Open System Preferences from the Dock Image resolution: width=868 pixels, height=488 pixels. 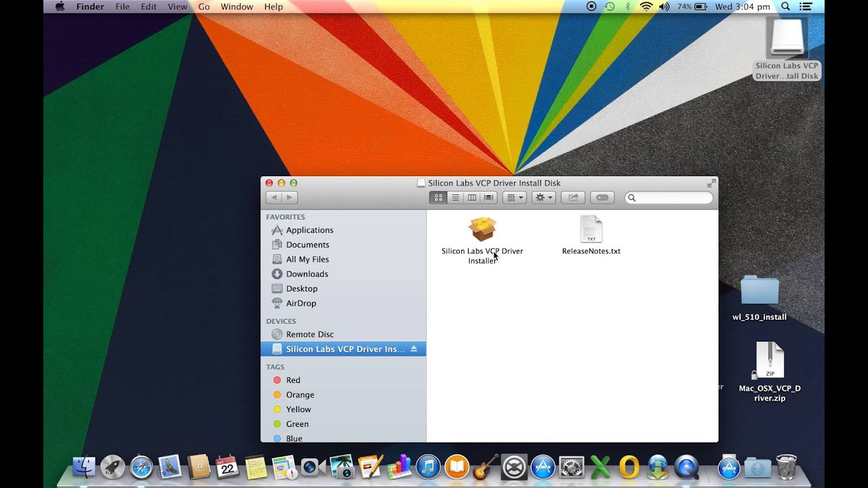[x=572, y=467]
